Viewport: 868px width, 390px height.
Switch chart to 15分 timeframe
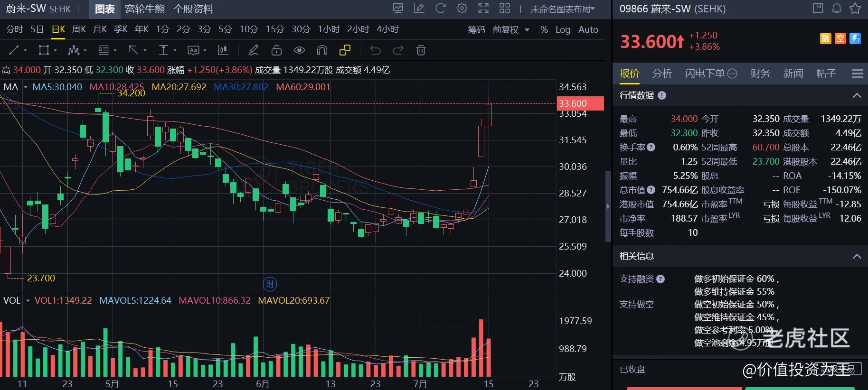coord(274,29)
